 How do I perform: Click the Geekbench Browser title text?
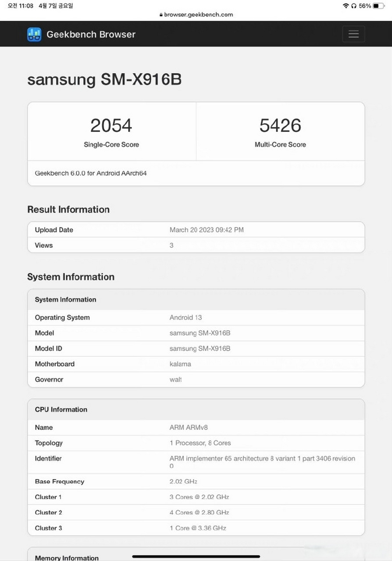click(x=91, y=34)
